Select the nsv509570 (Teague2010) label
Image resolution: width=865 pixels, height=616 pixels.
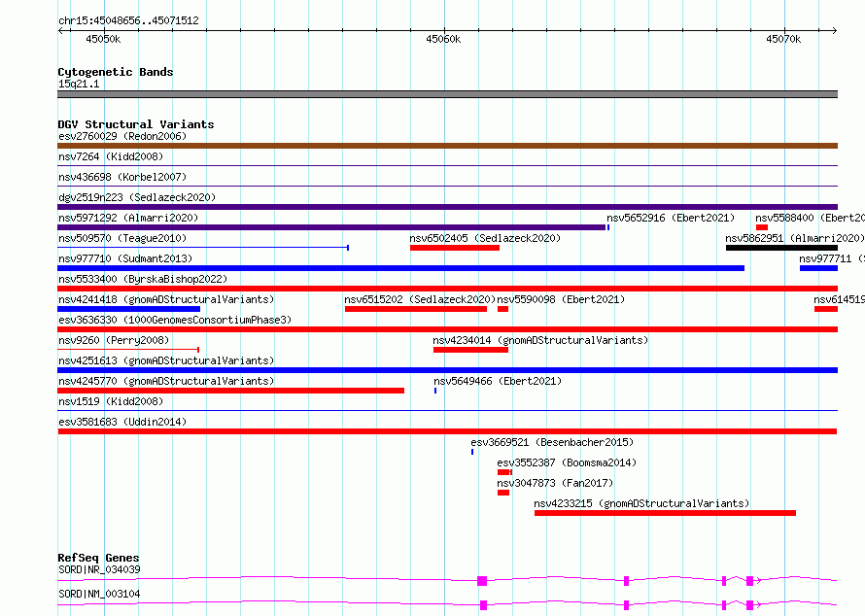point(122,238)
